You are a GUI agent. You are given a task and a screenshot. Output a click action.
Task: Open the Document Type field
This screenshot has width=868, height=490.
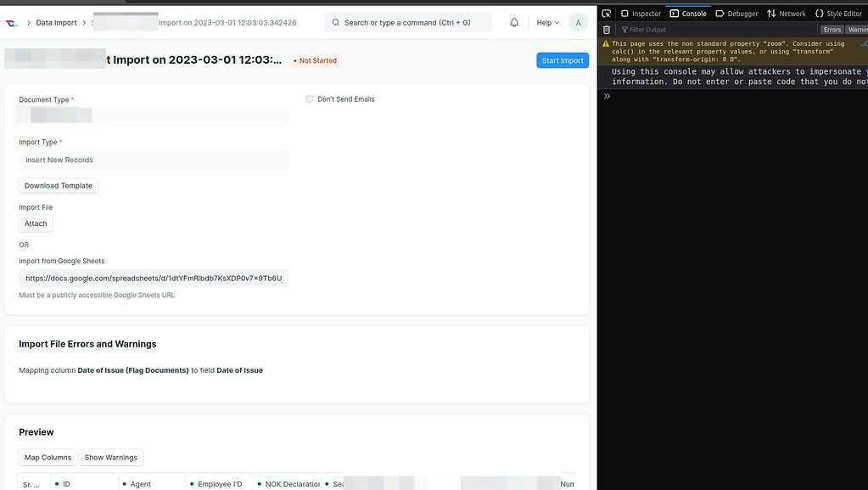point(153,116)
